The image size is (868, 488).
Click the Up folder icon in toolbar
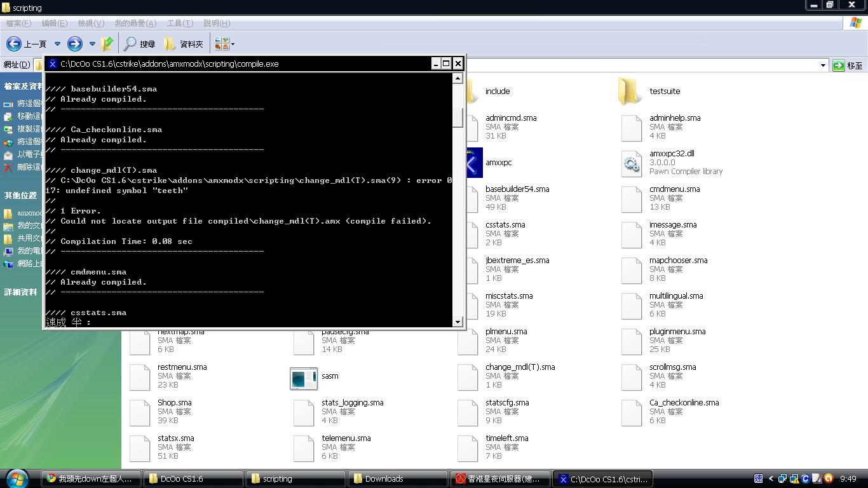point(107,44)
